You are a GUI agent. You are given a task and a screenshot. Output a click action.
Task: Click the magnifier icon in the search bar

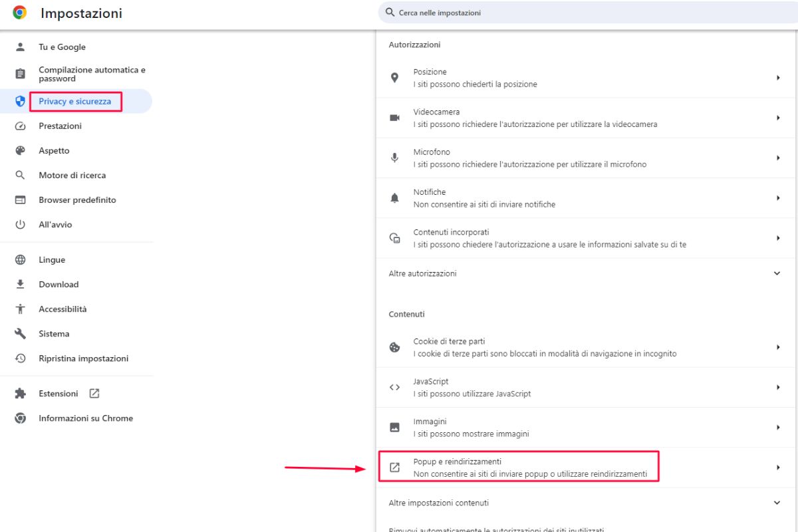390,13
